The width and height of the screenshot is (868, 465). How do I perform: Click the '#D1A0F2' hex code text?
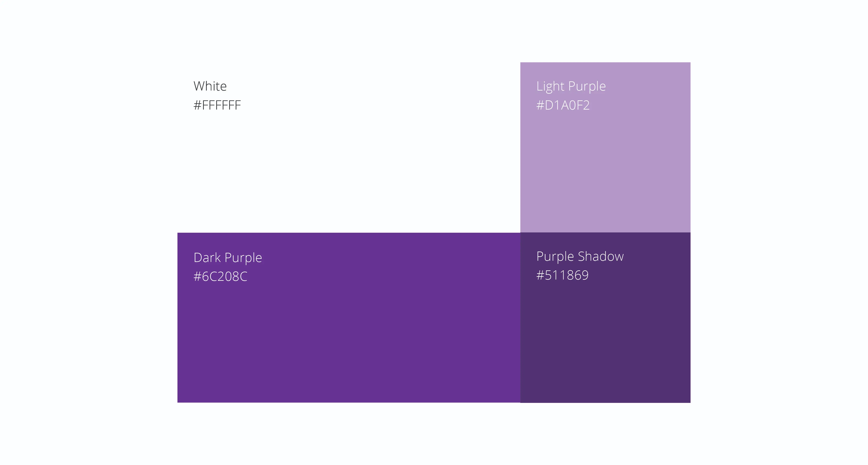[x=563, y=105]
